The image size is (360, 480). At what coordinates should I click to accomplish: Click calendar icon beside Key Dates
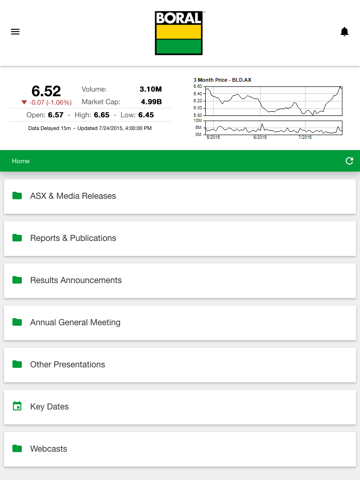click(x=17, y=406)
